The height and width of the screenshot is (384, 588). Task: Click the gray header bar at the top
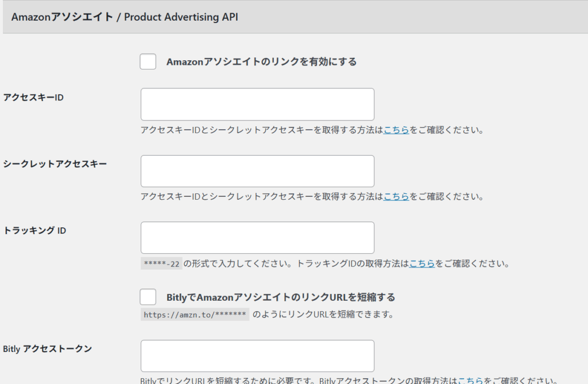click(x=294, y=17)
